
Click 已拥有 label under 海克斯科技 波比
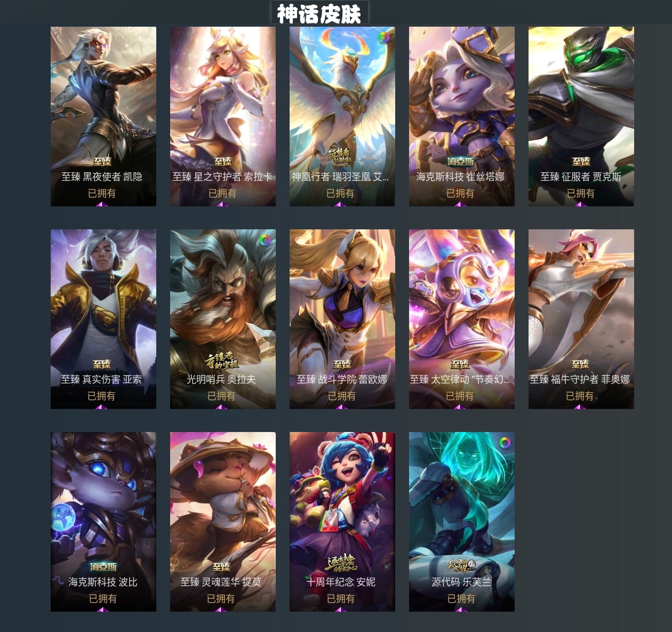103,598
